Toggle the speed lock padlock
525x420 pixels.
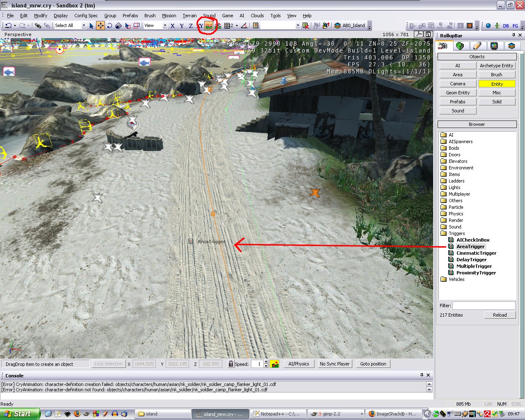231,364
